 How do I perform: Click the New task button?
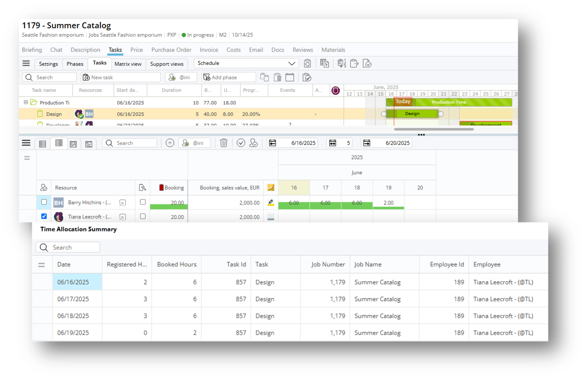pos(102,78)
